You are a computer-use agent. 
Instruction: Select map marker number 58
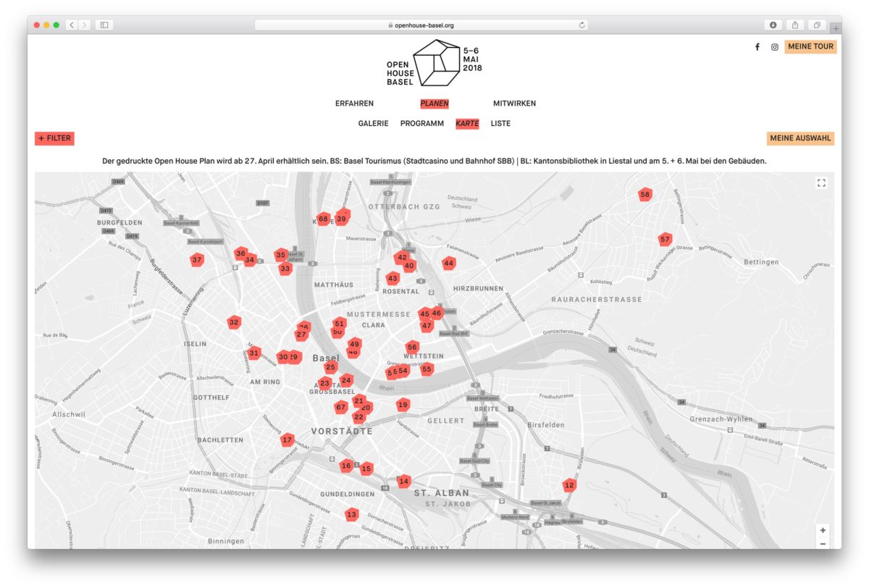(x=645, y=194)
